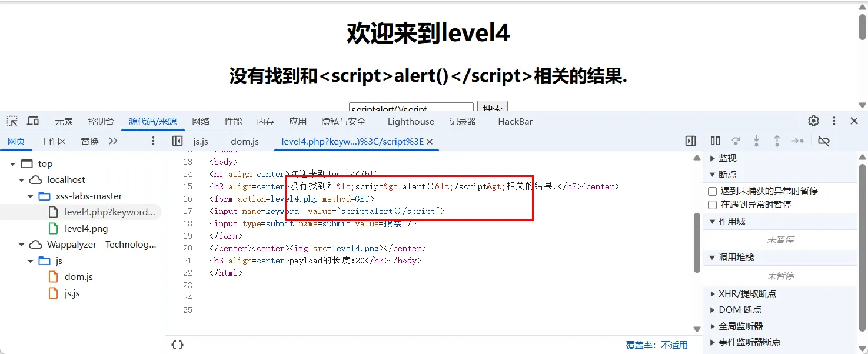Pretty-print the source with braces icon

(x=177, y=345)
